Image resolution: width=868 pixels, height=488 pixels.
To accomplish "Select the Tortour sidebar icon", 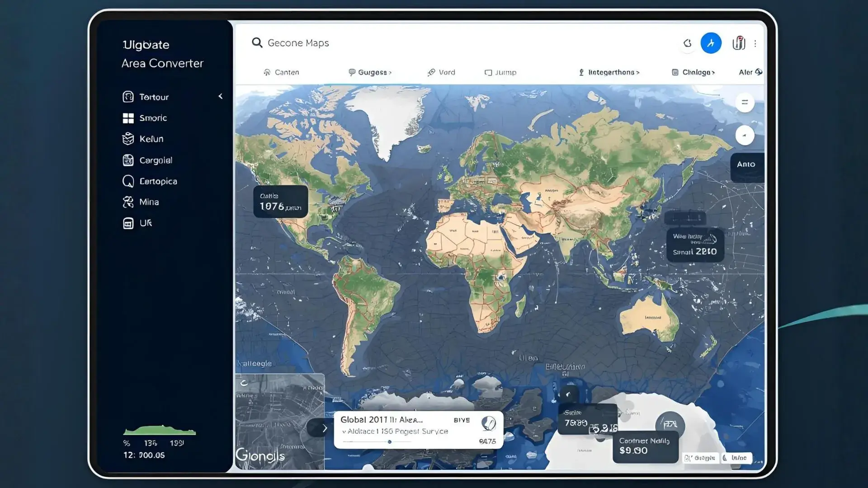I will [128, 97].
